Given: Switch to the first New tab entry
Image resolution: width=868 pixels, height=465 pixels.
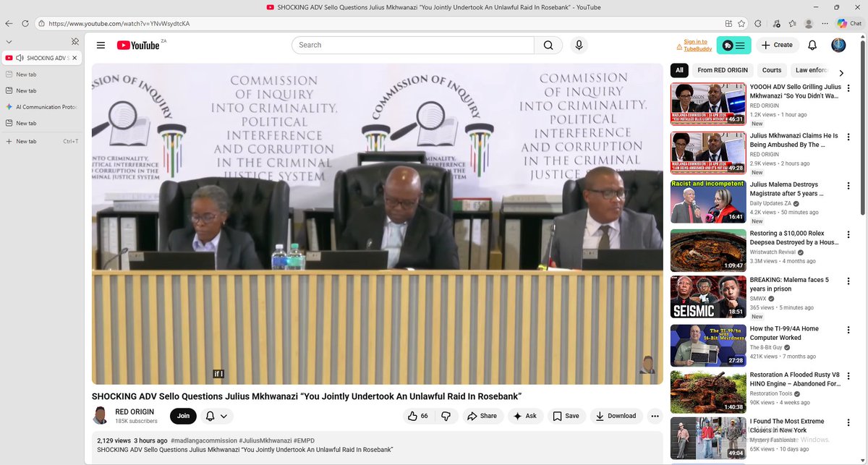Looking at the screenshot, I should (x=41, y=74).
